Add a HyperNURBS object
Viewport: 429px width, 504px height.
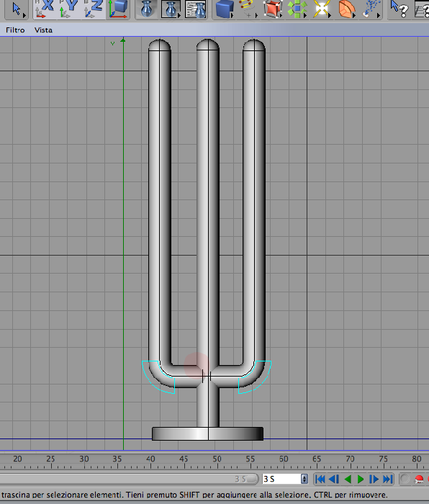click(273, 9)
